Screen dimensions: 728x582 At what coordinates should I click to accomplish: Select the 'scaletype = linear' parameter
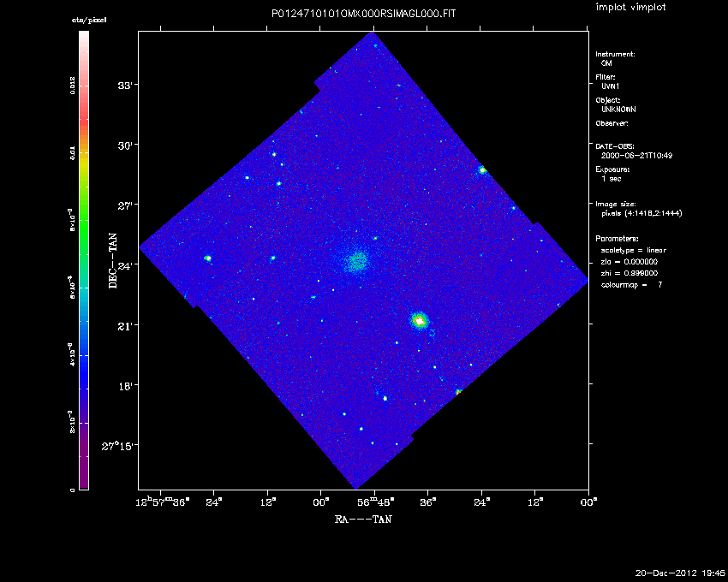click(x=633, y=250)
